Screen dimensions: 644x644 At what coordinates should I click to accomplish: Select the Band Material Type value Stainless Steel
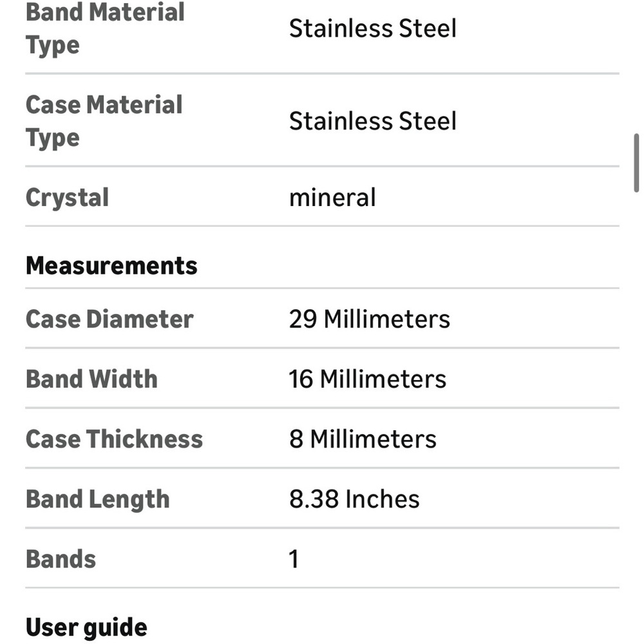[x=372, y=28]
